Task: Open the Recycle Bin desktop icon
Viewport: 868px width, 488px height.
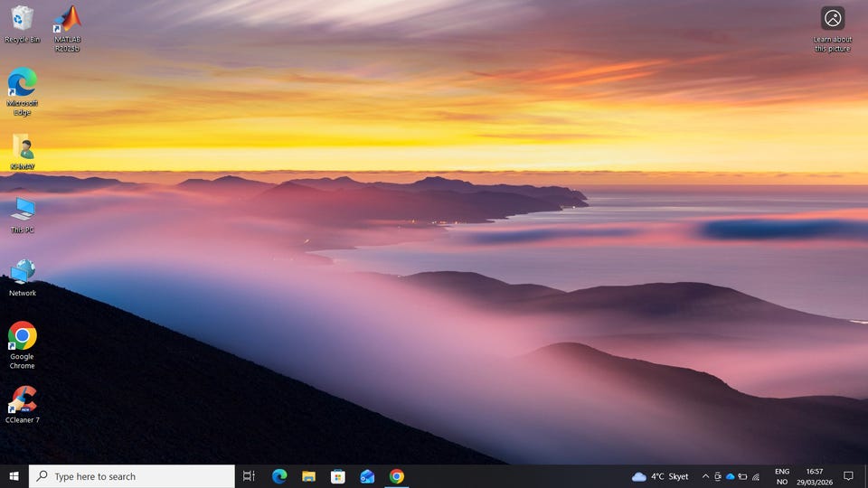Action: point(22,19)
